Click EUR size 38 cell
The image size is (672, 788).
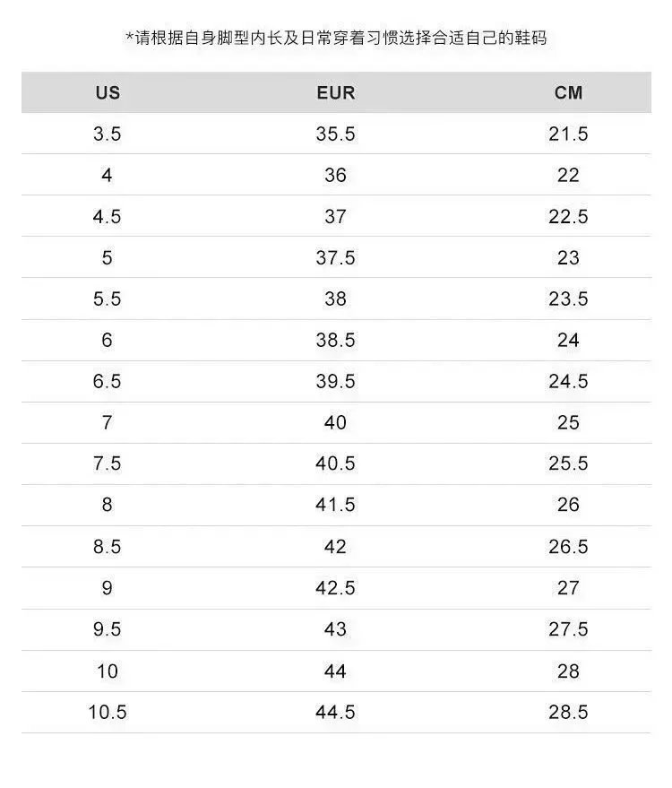335,299
